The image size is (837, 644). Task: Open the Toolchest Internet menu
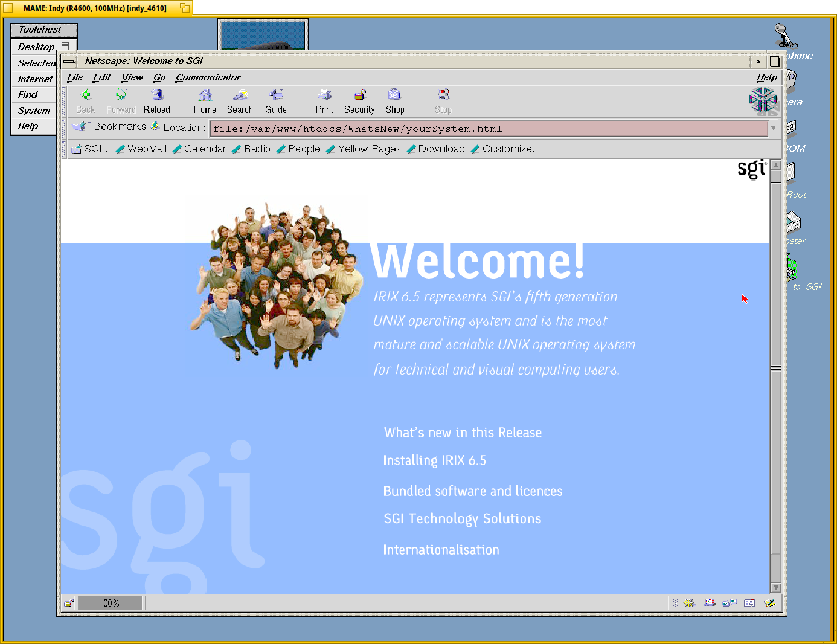click(x=35, y=79)
